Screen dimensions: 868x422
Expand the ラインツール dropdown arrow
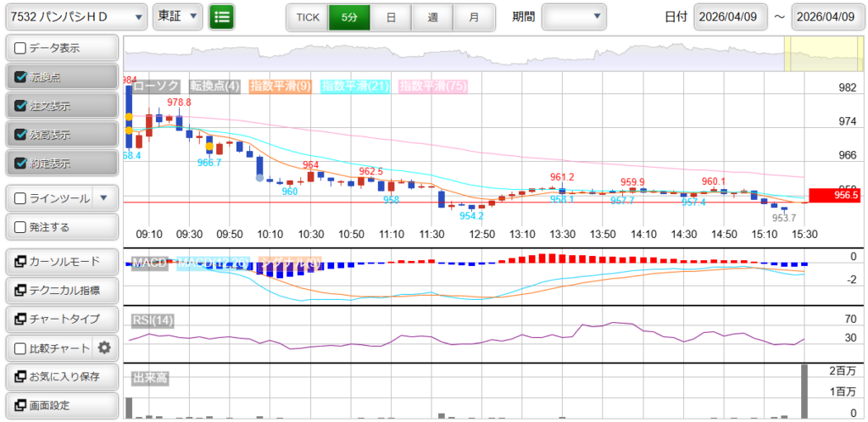pyautogui.click(x=103, y=198)
